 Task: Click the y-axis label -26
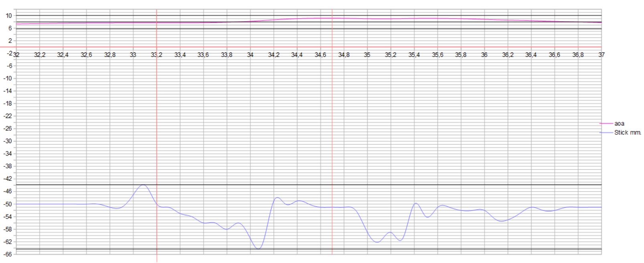(x=8, y=129)
